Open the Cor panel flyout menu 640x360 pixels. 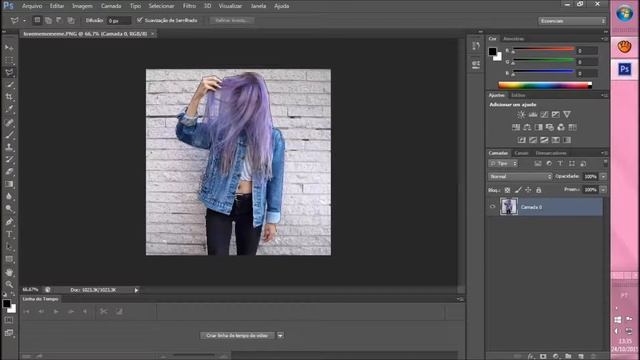coord(604,39)
